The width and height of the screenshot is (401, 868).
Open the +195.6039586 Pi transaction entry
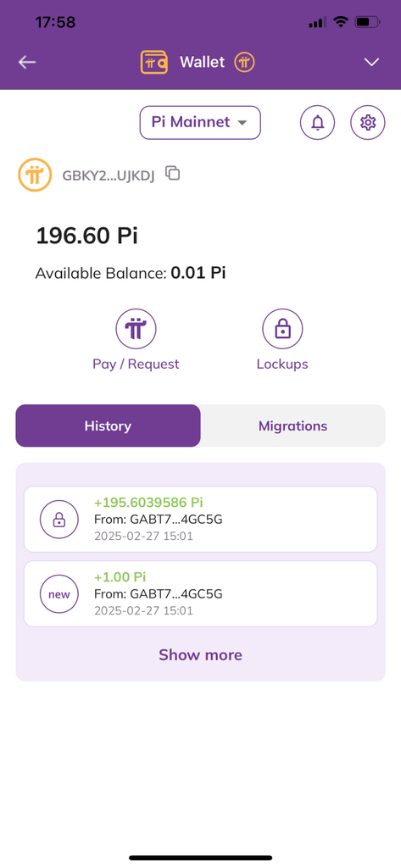[x=200, y=520]
